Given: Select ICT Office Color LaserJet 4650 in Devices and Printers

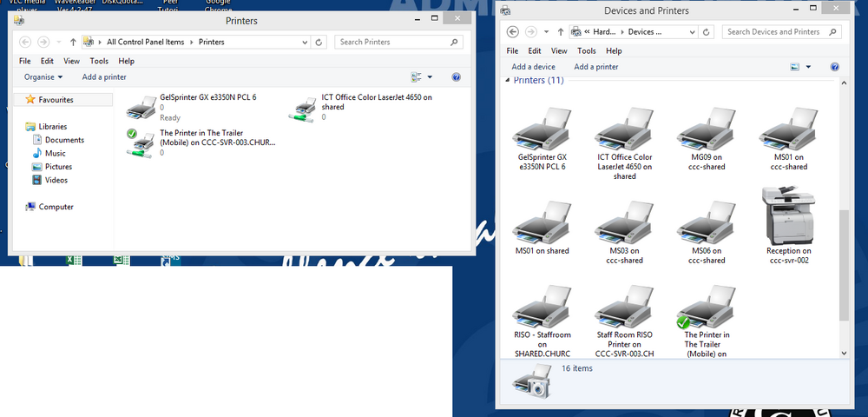Looking at the screenshot, I should pos(624,143).
